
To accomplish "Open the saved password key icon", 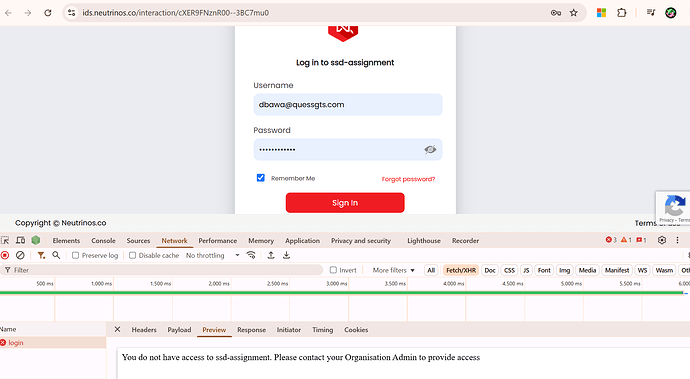I will pyautogui.click(x=556, y=13).
